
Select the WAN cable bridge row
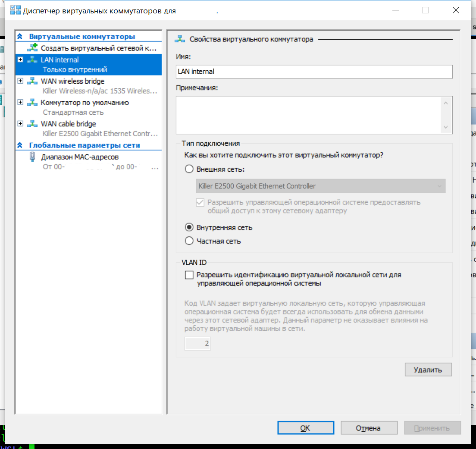[89, 128]
